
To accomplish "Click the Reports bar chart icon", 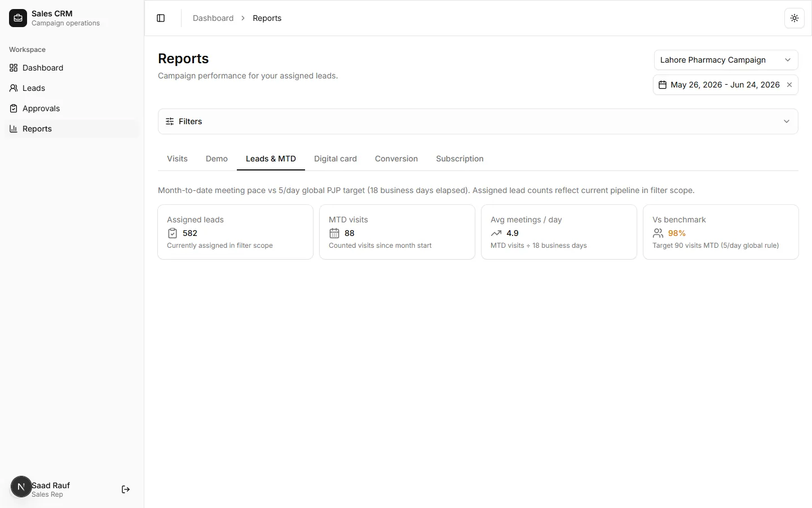I will click(14, 129).
